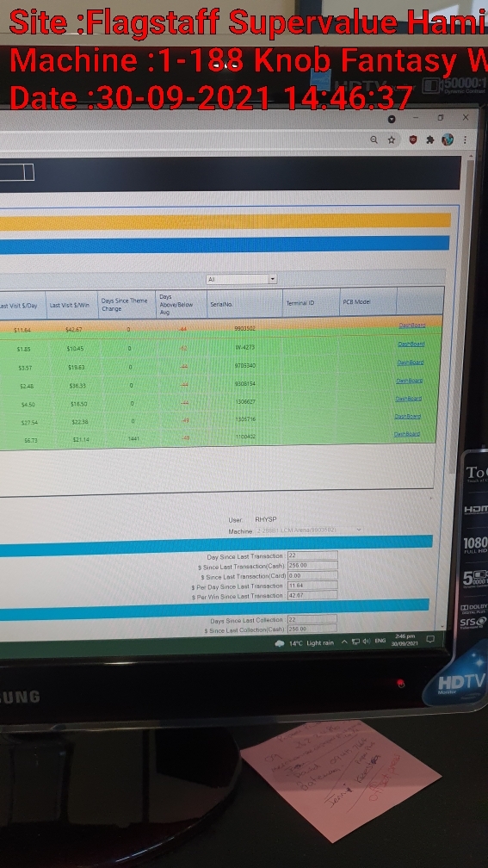The width and height of the screenshot is (488, 868).
Task: Click the orange banner bar above table
Action: [225, 222]
